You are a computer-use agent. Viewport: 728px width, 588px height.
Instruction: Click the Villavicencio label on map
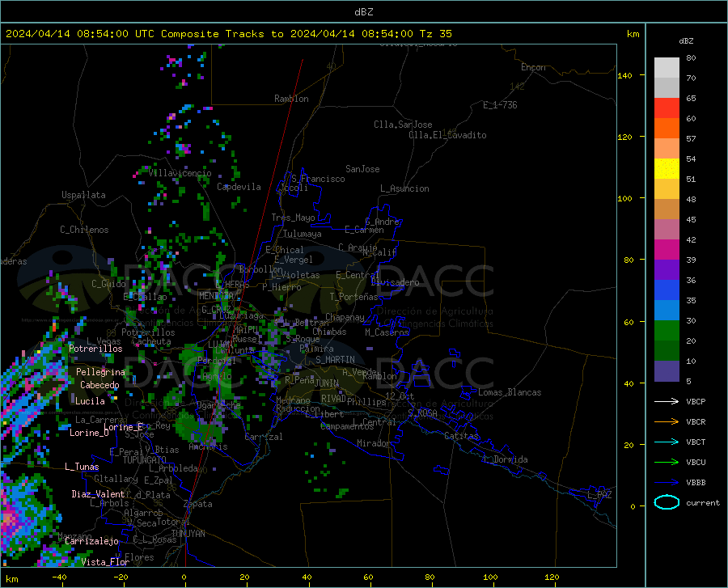click(180, 173)
